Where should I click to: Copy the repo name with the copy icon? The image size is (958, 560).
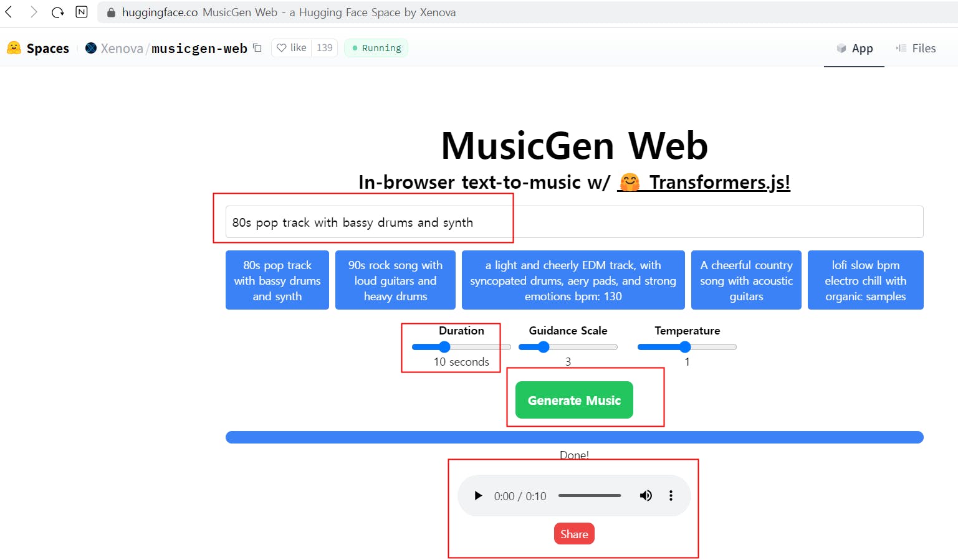257,48
